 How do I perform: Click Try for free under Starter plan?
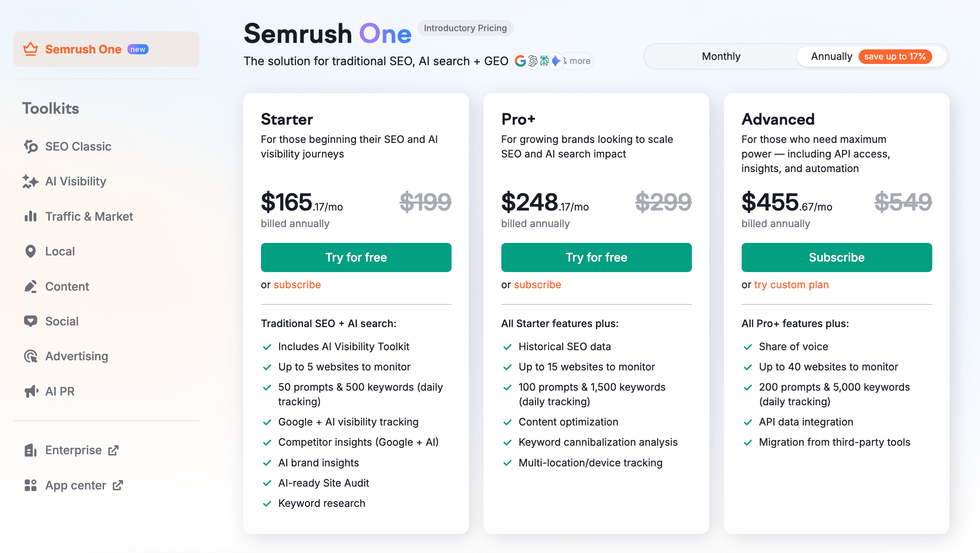[x=356, y=257]
